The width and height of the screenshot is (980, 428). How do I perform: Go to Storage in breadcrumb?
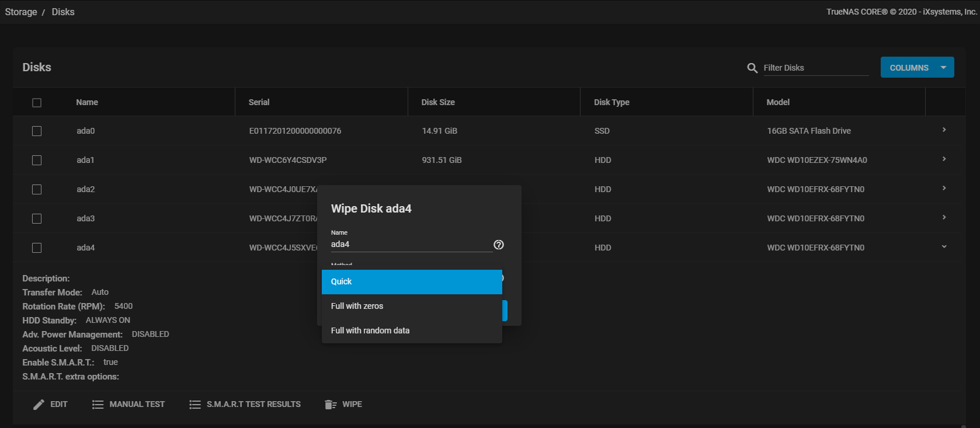coord(21,12)
